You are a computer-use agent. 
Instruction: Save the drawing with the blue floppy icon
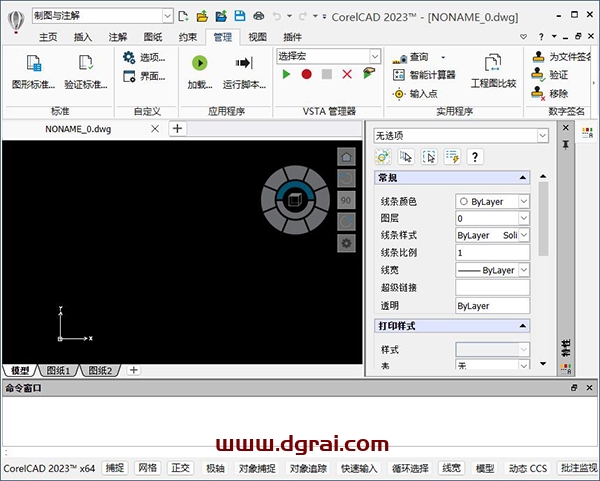[240, 16]
